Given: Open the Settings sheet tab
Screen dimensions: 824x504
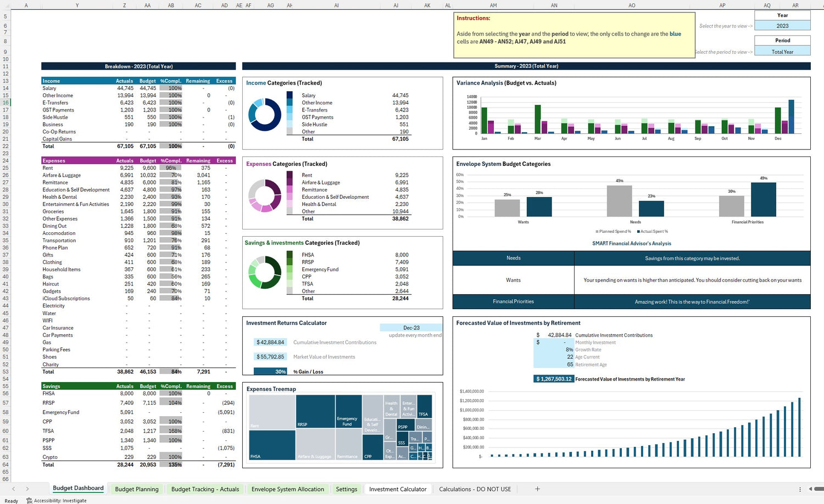Looking at the screenshot, I should point(346,489).
